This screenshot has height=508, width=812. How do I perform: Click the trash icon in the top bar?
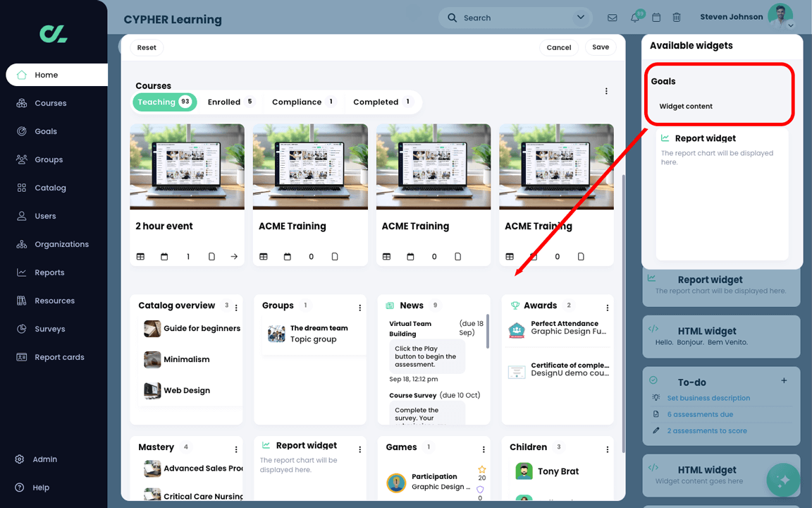[677, 18]
